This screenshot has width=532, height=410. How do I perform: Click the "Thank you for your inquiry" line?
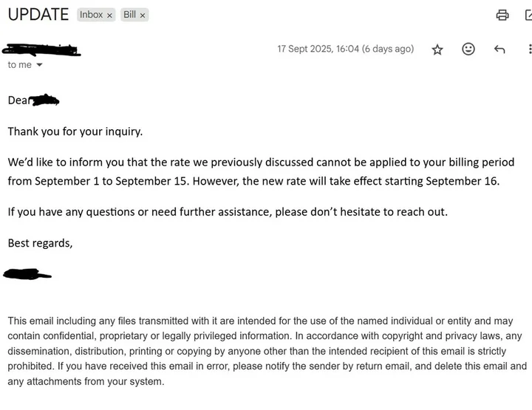75,131
